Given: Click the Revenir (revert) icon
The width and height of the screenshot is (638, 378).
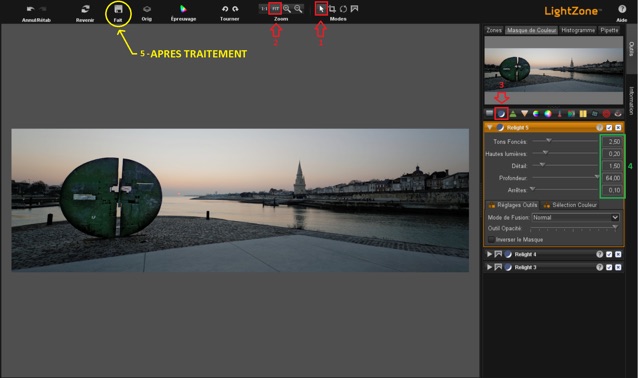Looking at the screenshot, I should coord(85,9).
